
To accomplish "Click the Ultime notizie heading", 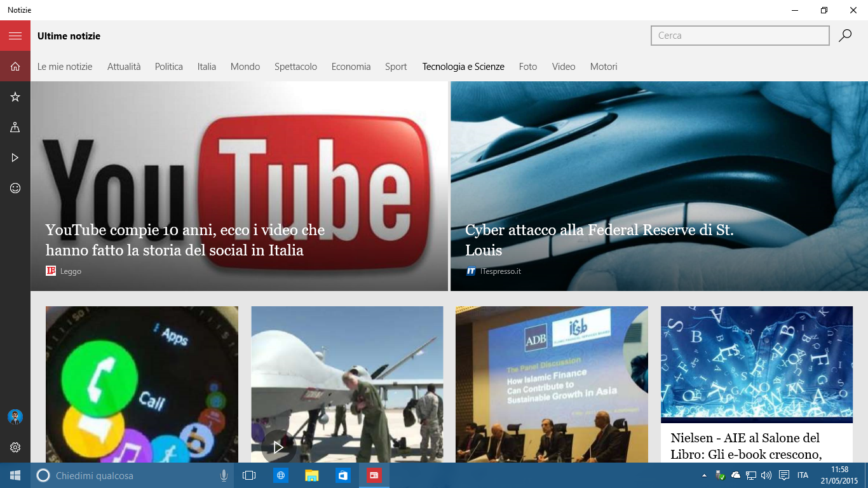I will click(x=69, y=36).
